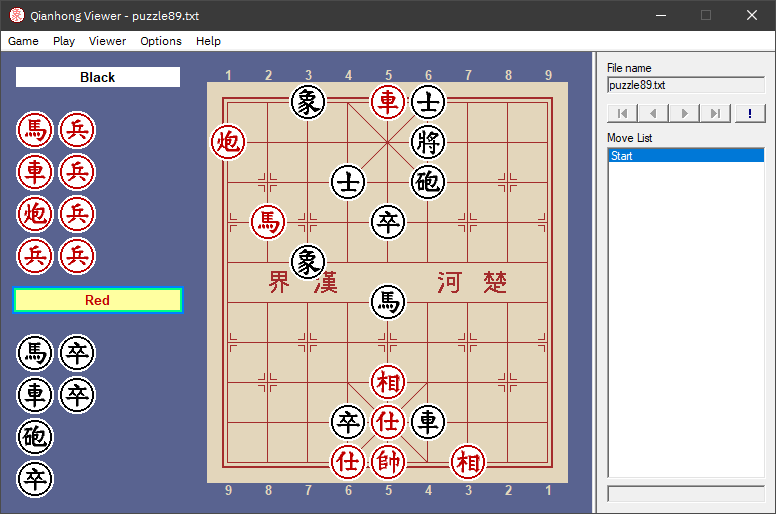Pick the black pawn above the black horse
This screenshot has height=514, width=776.
tap(388, 222)
